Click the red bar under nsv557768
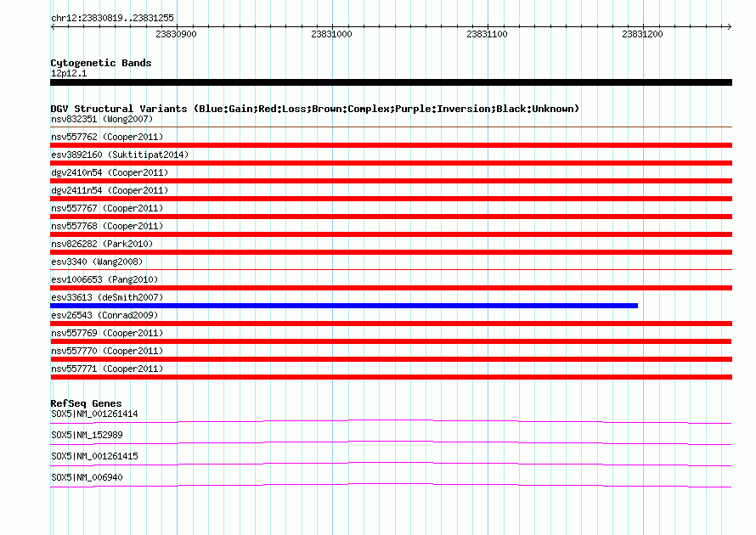This screenshot has width=756, height=535. tap(391, 234)
